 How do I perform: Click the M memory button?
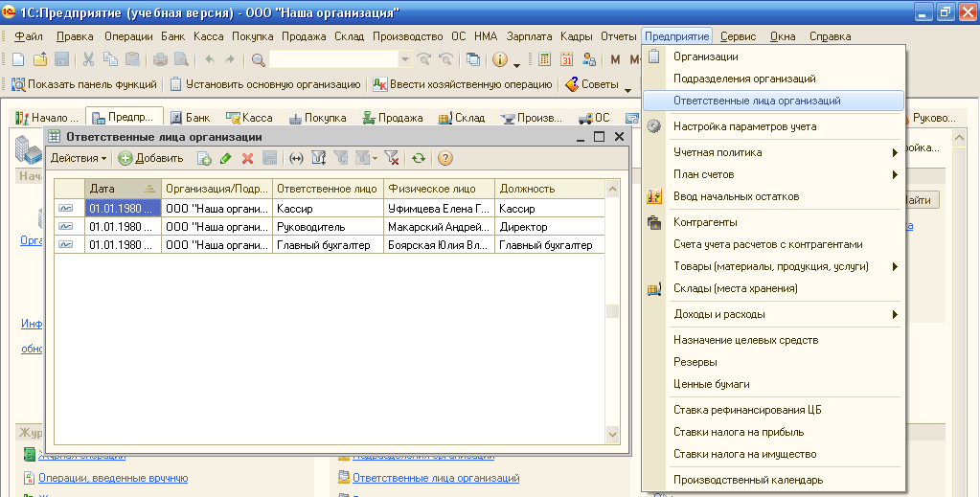coord(615,59)
